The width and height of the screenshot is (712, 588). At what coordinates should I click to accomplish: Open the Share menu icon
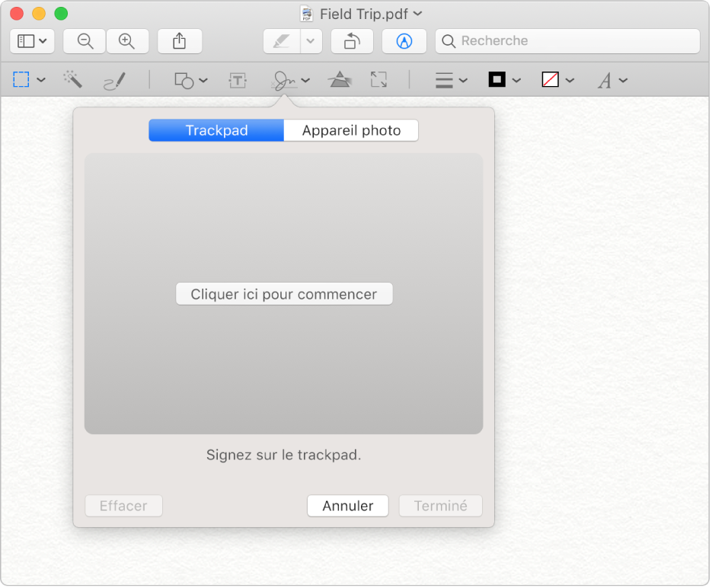[180, 41]
